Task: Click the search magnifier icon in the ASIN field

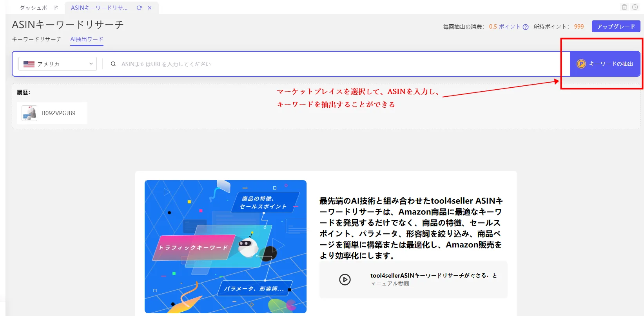Action: pyautogui.click(x=113, y=64)
